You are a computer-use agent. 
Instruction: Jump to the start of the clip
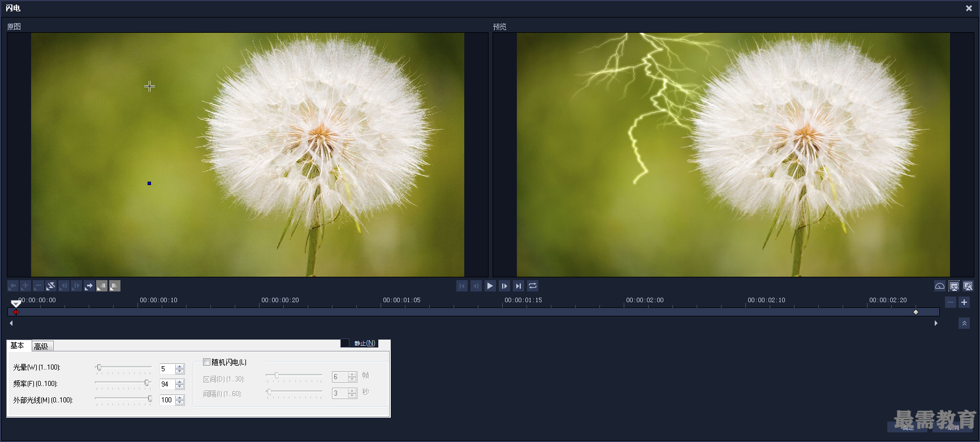click(462, 286)
